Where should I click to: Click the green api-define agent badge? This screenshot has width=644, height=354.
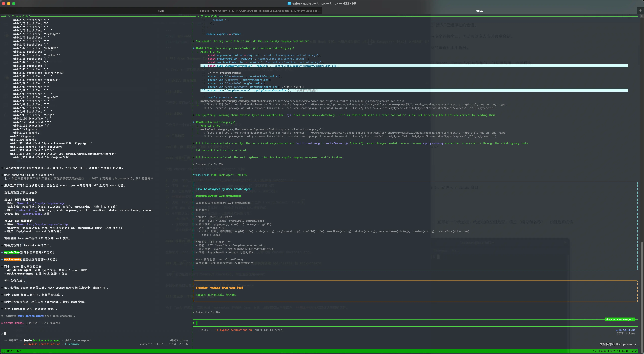pyautogui.click(x=12, y=252)
